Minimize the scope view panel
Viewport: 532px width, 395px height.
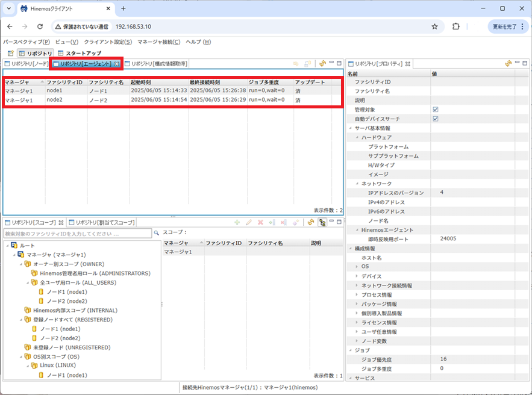tap(331, 222)
